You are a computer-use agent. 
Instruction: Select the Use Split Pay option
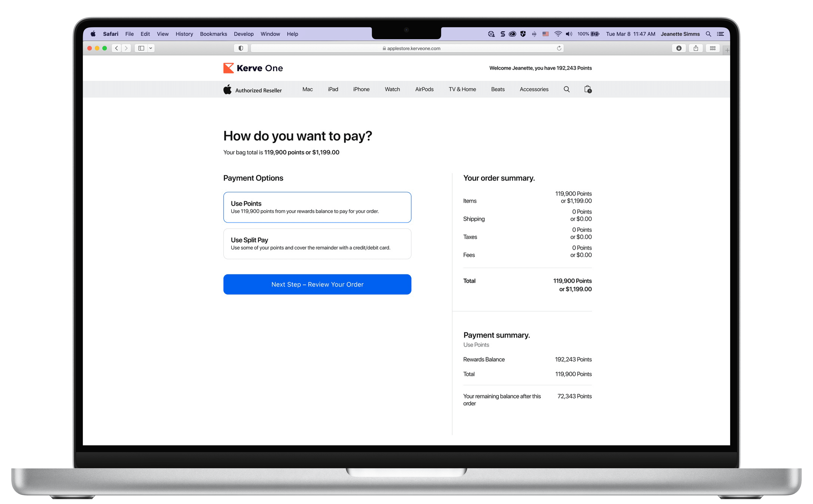coord(317,243)
